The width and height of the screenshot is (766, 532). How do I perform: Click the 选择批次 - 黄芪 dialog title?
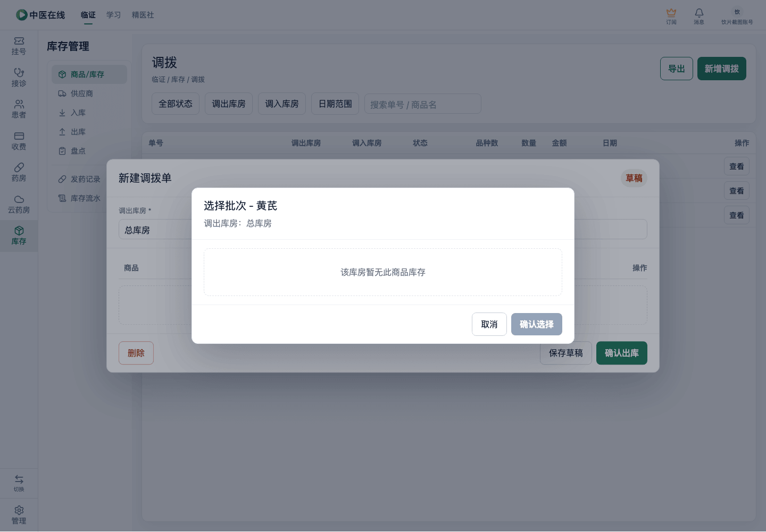pyautogui.click(x=240, y=206)
